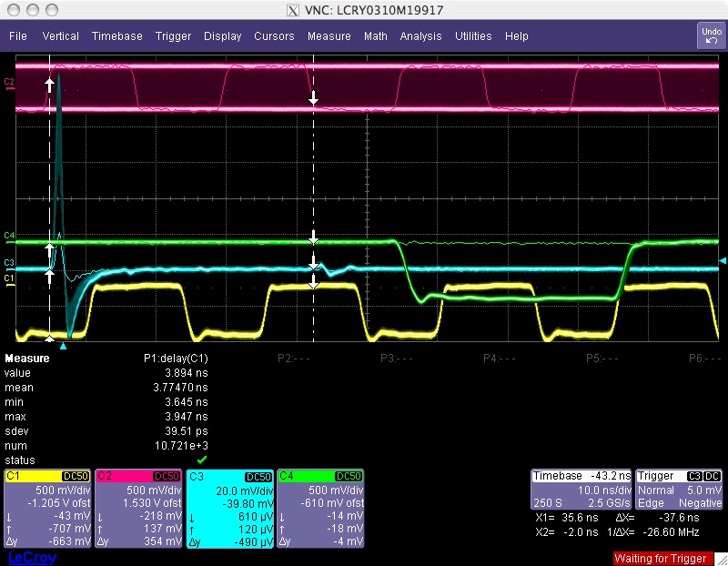Click the Trigger descriptor box
728x566 pixels.
680,490
